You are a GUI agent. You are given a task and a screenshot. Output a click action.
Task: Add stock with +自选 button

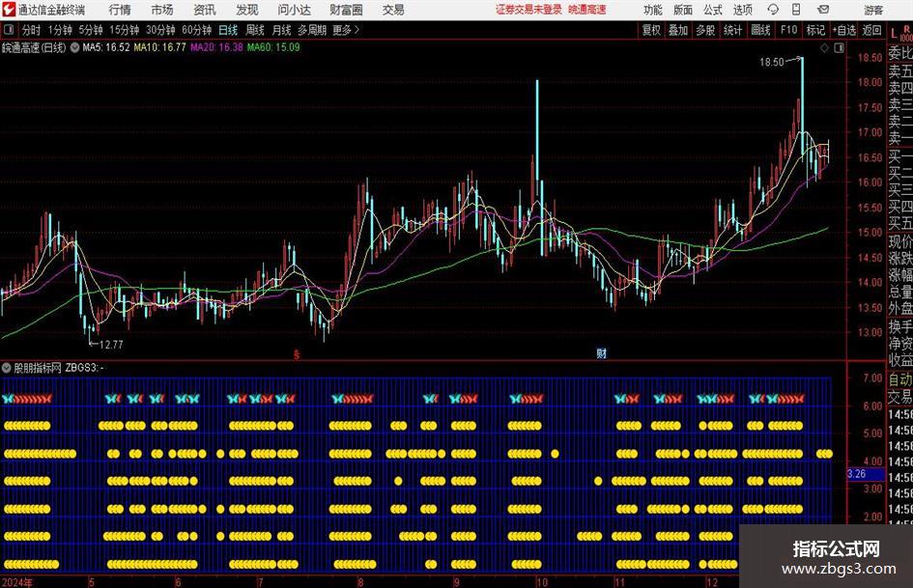click(844, 30)
